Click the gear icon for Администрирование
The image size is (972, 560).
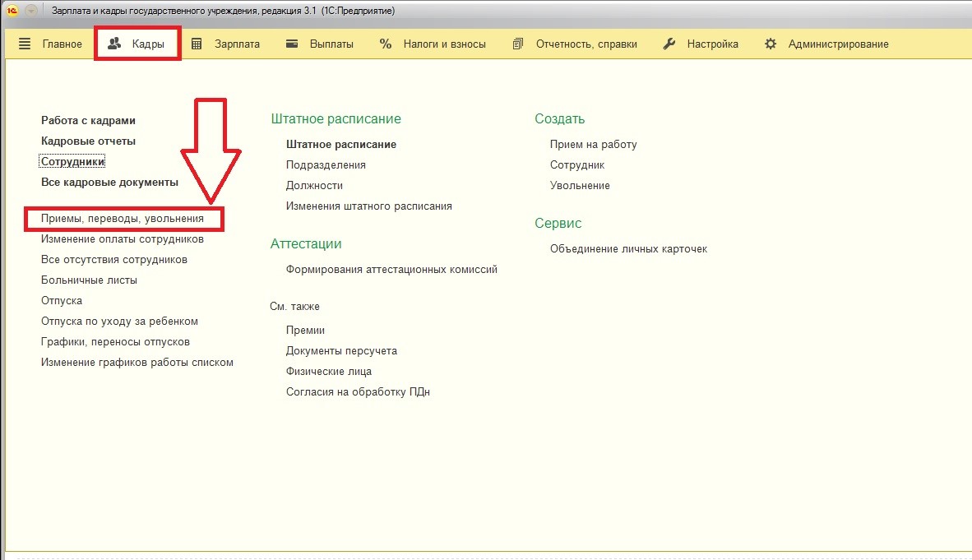pos(771,44)
